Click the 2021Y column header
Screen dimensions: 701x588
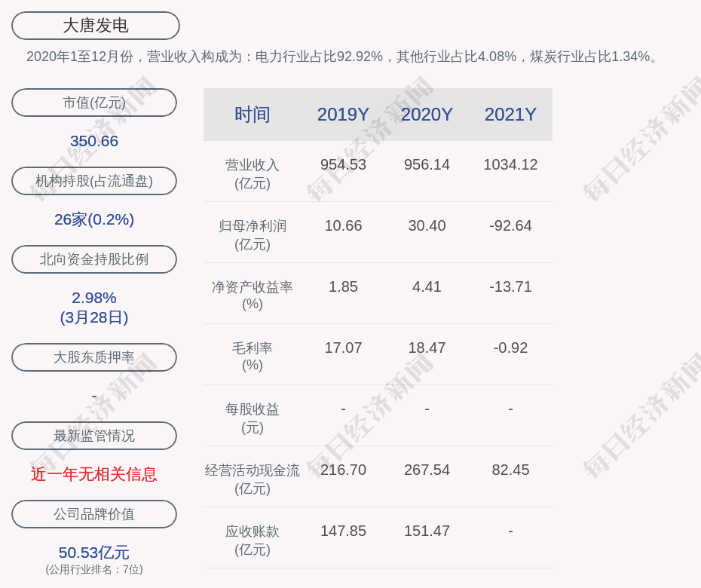click(x=510, y=115)
